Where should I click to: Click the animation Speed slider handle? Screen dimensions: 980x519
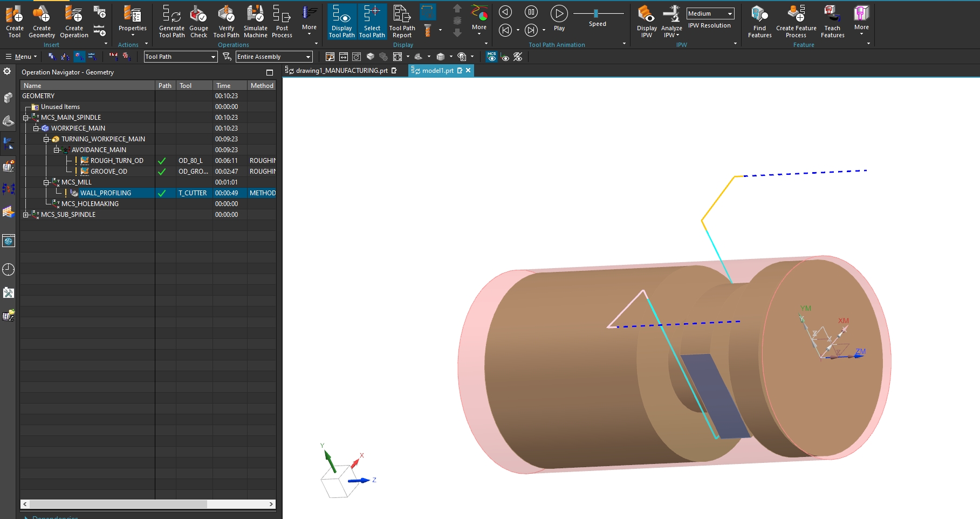click(595, 13)
